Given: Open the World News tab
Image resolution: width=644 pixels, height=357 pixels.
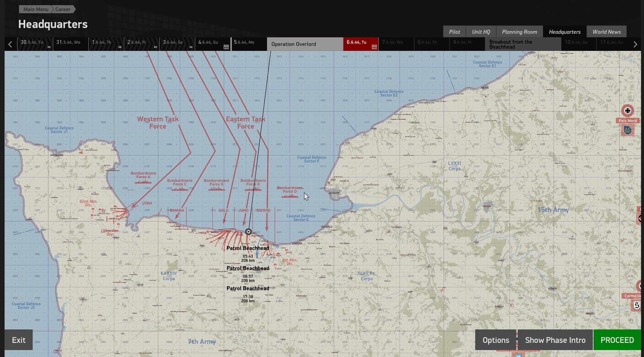Looking at the screenshot, I should pyautogui.click(x=606, y=32).
